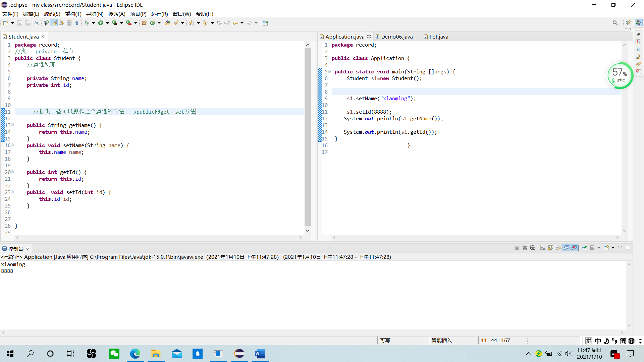Switch to the Pet.java editor tab
Image resolution: width=644 pixels, height=362 pixels.
pos(438,37)
